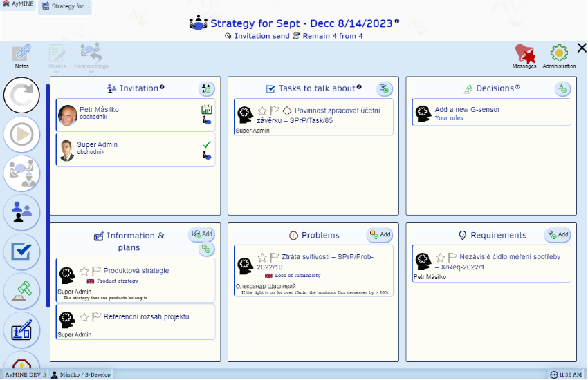
Task: Select the gavel decisions icon in sidebar
Action: coord(21,292)
